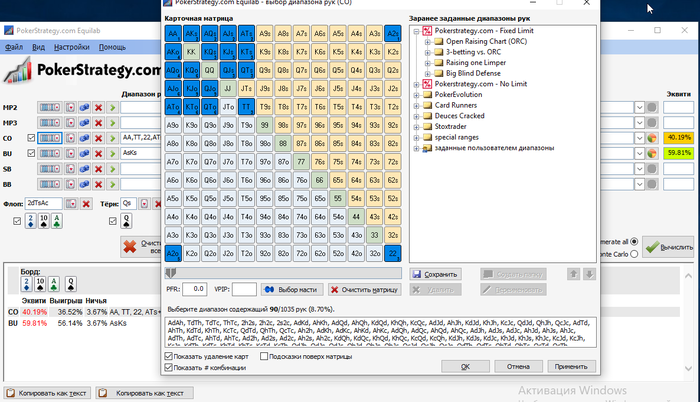Image resolution: width=700 pixels, height=402 pixels.
Task: Toggle the flop cards checkbox
Action: click(17, 221)
